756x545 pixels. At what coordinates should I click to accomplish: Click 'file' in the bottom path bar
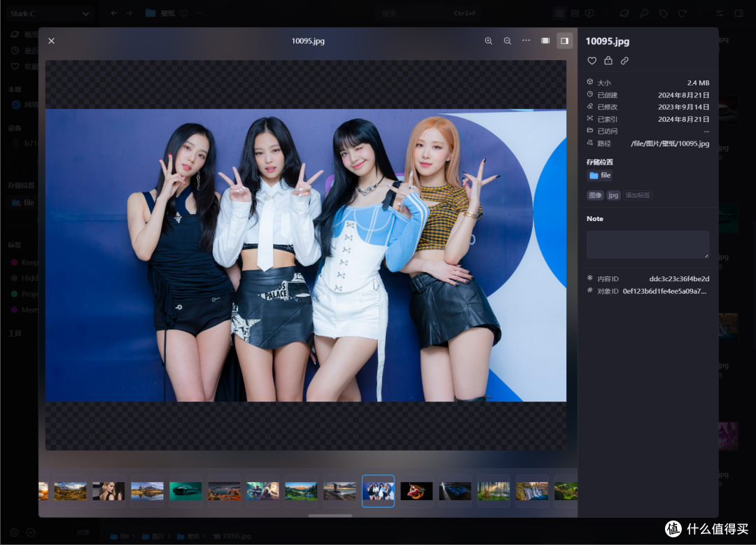coord(120,537)
